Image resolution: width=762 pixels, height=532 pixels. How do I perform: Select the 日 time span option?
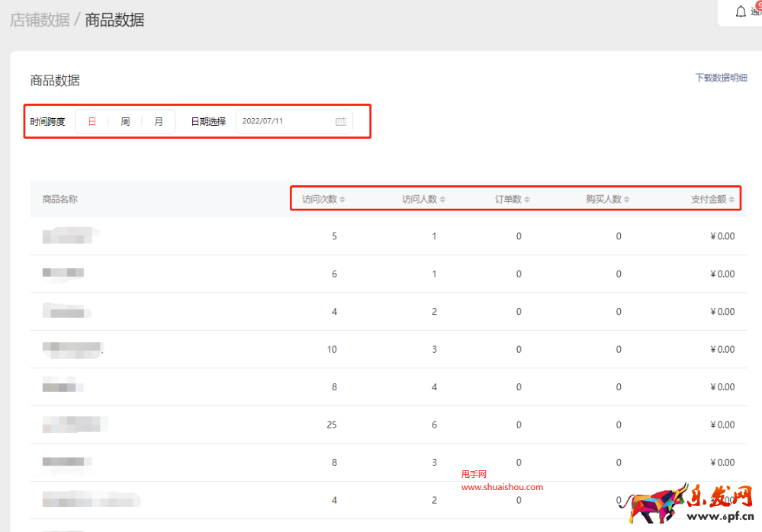point(92,121)
